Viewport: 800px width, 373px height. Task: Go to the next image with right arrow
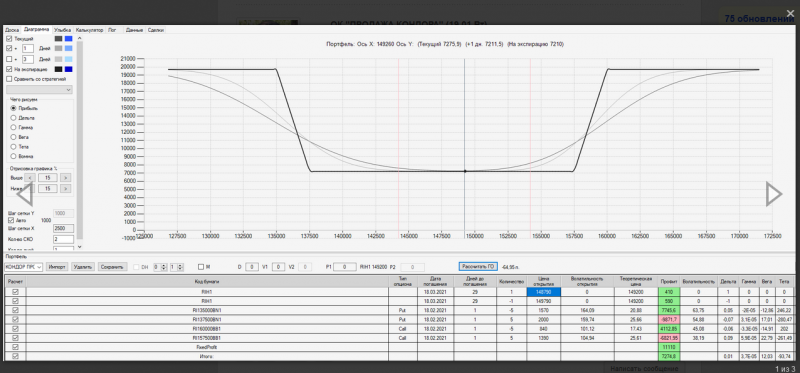click(x=773, y=194)
